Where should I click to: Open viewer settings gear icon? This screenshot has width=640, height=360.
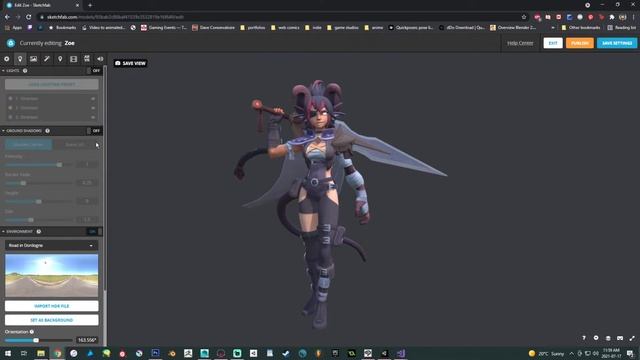click(x=596, y=338)
